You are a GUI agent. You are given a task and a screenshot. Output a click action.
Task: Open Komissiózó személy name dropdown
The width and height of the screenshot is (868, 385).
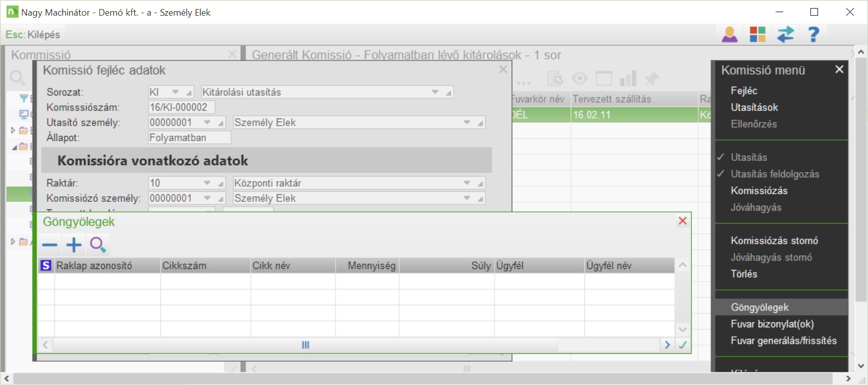(x=467, y=198)
